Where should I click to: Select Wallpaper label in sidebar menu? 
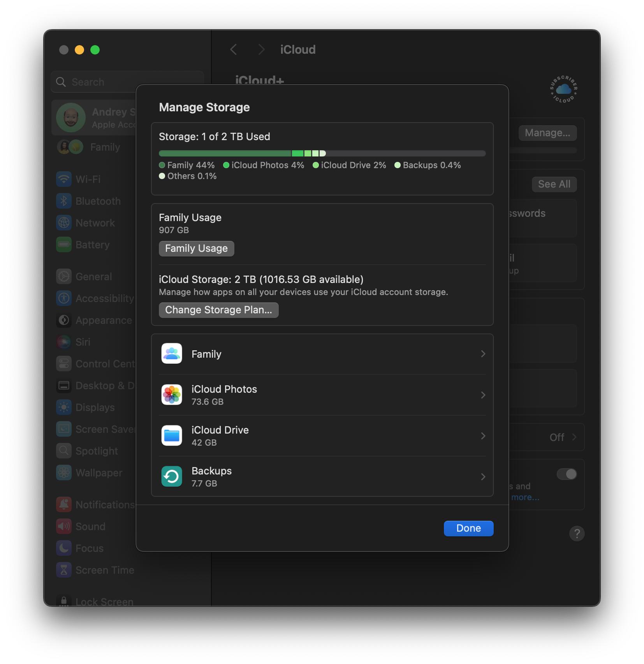99,473
